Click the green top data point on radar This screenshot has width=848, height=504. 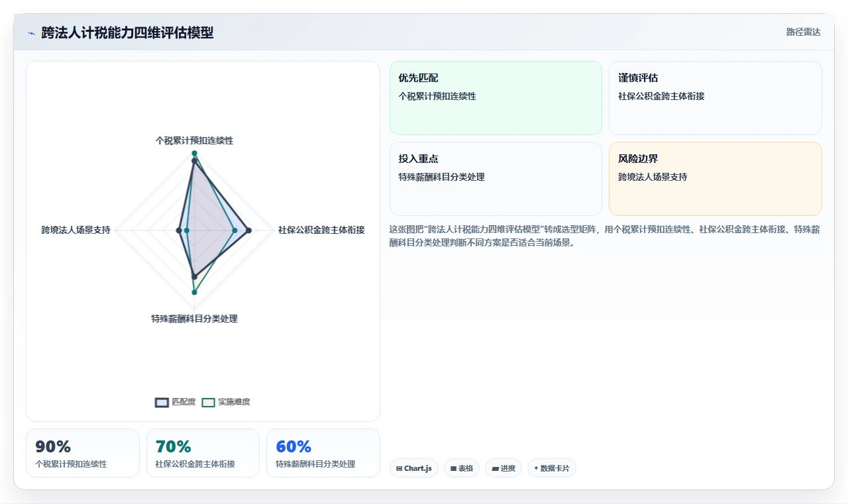point(194,153)
